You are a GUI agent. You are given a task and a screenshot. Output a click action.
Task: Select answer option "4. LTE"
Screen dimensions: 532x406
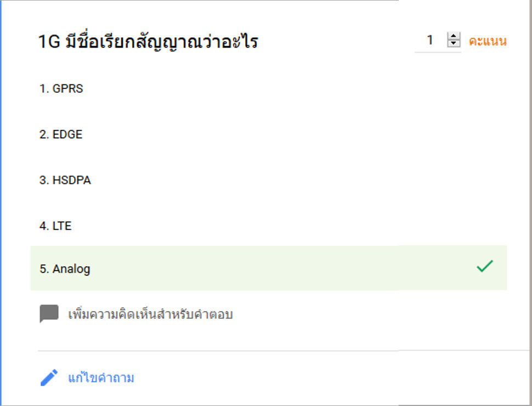pos(54,226)
